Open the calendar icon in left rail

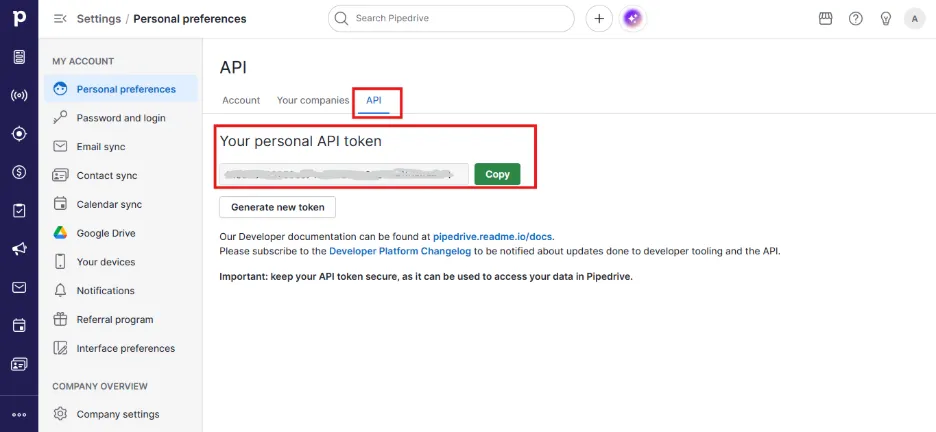pyautogui.click(x=19, y=326)
